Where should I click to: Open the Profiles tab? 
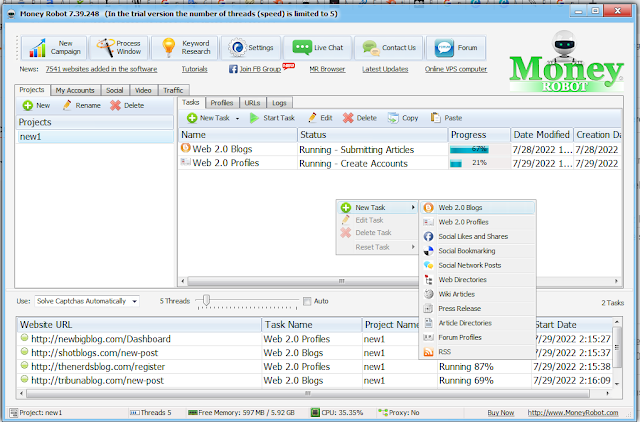click(x=222, y=103)
